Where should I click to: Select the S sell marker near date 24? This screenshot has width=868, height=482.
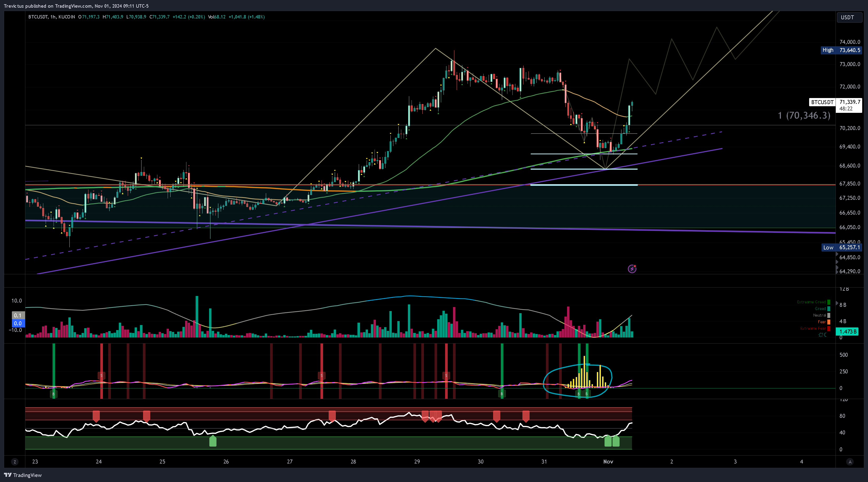(101, 376)
